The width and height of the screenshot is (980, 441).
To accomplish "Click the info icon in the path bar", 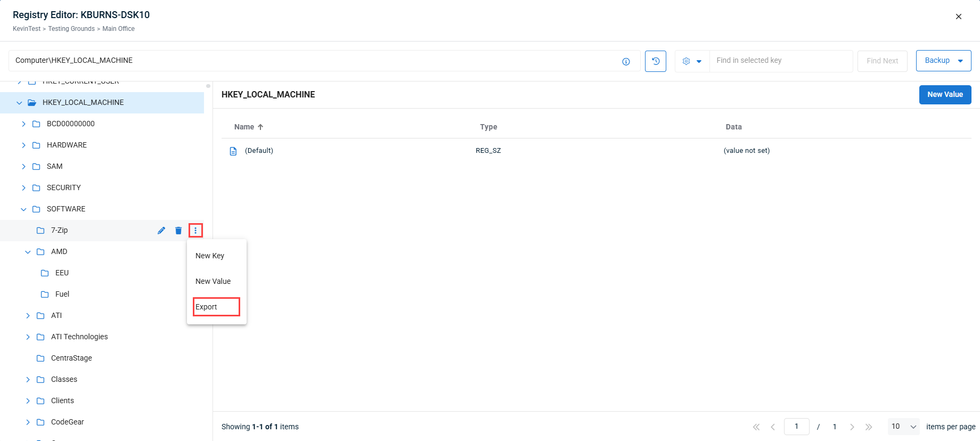I will pos(626,61).
